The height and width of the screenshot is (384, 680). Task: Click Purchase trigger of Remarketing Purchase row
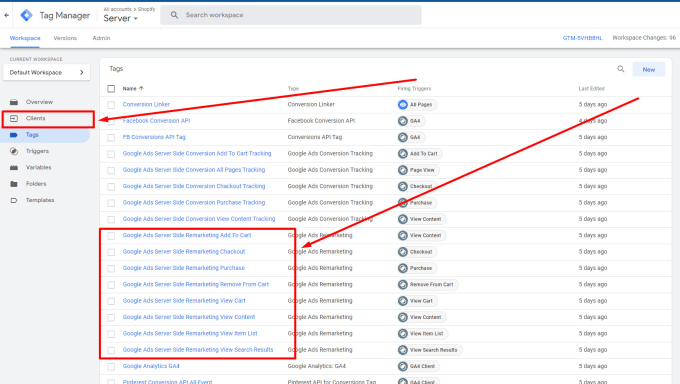click(x=417, y=268)
